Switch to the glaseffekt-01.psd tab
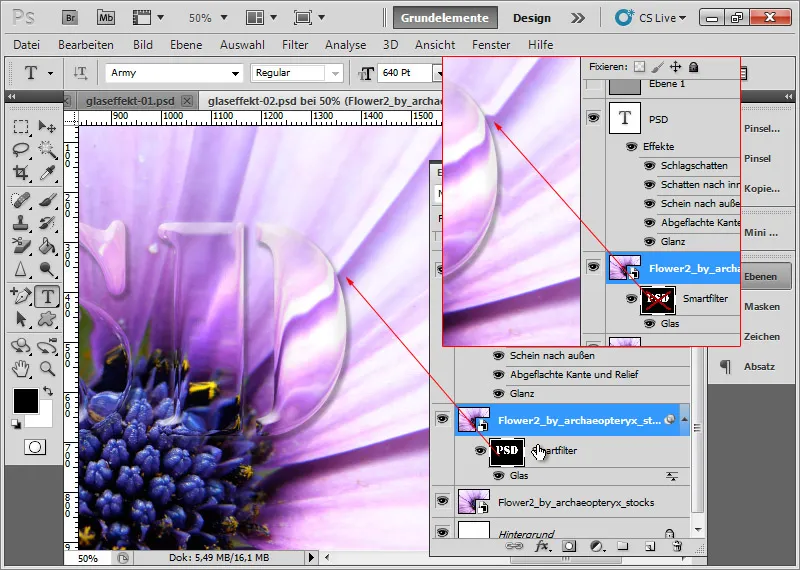This screenshot has width=800, height=570. (131, 100)
